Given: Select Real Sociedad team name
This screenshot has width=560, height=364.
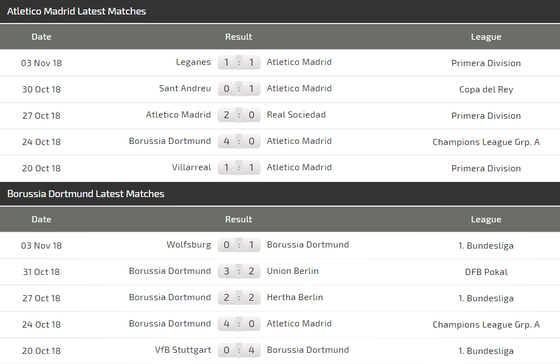Looking at the screenshot, I should (296, 115).
